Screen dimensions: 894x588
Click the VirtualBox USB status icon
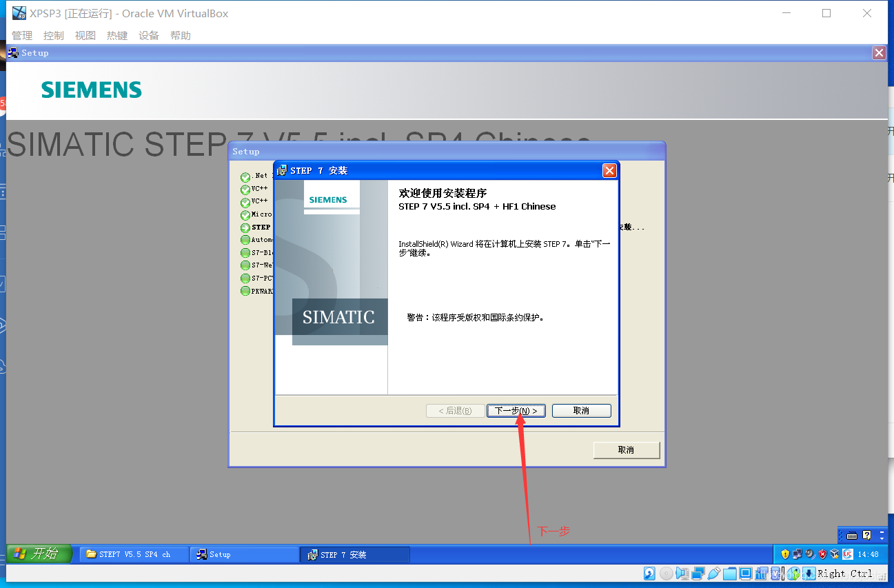pos(714,573)
